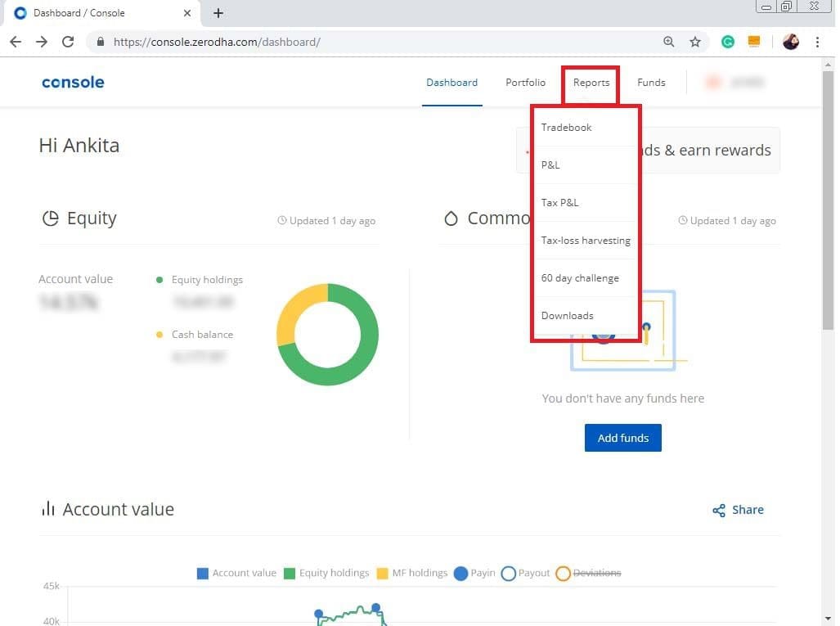The image size is (840, 626).
Task: Open the Portfolio menu
Action: click(526, 83)
